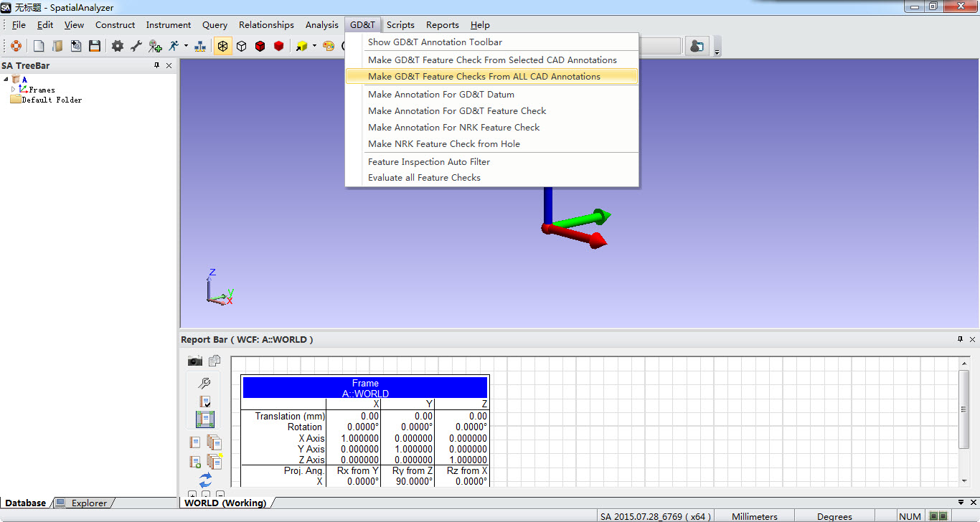The height and width of the screenshot is (522, 980).
Task: Choose Feature Inspection Auto Filter
Action: [492, 162]
